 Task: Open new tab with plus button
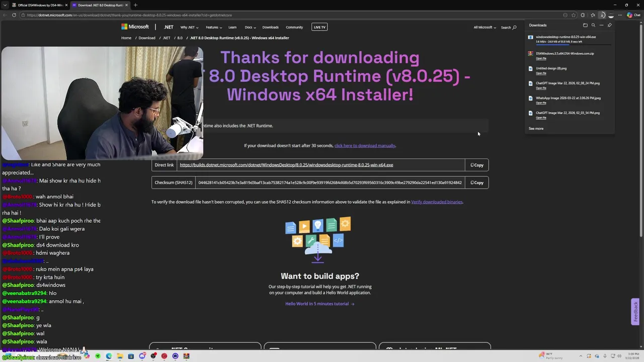click(135, 5)
